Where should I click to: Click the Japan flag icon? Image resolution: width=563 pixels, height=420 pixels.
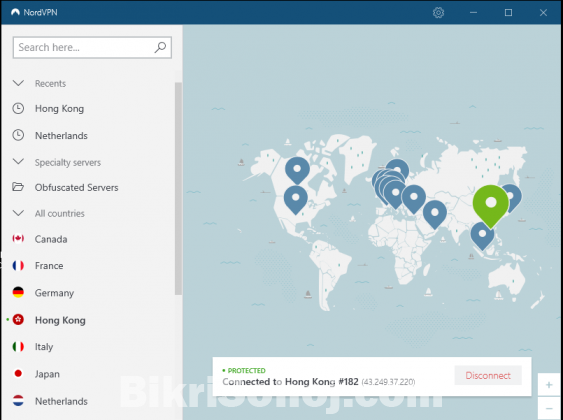tap(18, 374)
